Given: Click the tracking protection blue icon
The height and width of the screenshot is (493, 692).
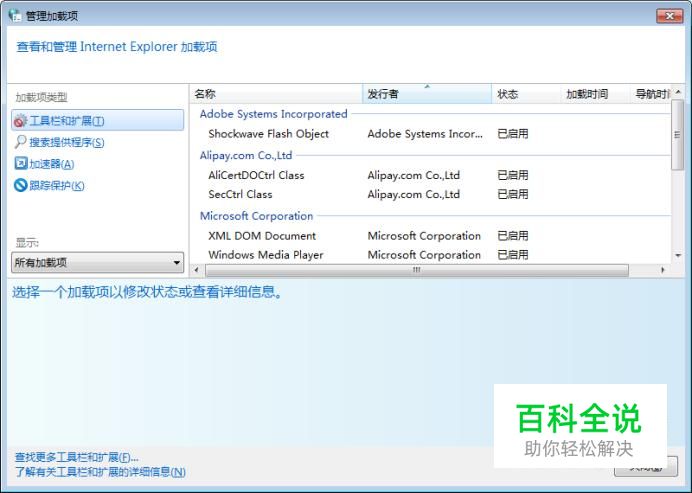Looking at the screenshot, I should pyautogui.click(x=20, y=185).
